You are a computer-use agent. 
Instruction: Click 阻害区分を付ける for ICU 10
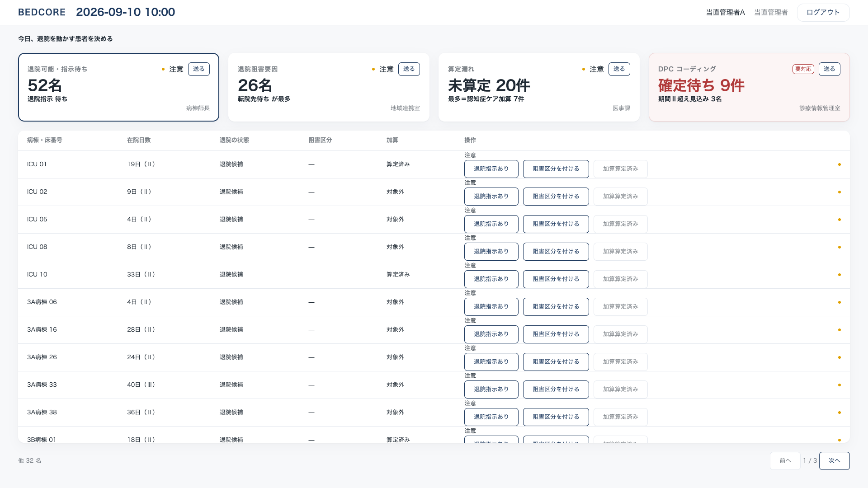click(x=556, y=279)
